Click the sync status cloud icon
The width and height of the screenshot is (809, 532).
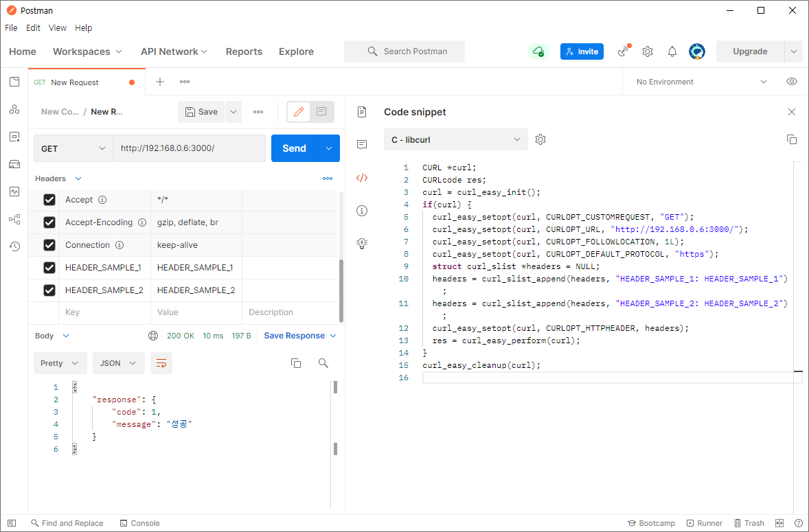(538, 51)
